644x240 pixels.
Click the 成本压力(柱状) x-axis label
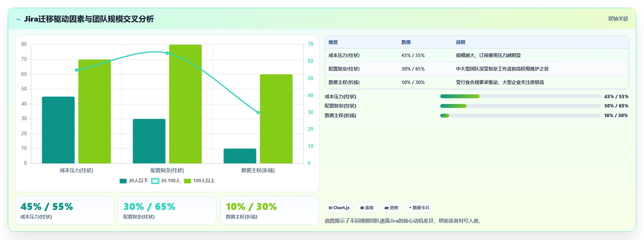coord(76,170)
